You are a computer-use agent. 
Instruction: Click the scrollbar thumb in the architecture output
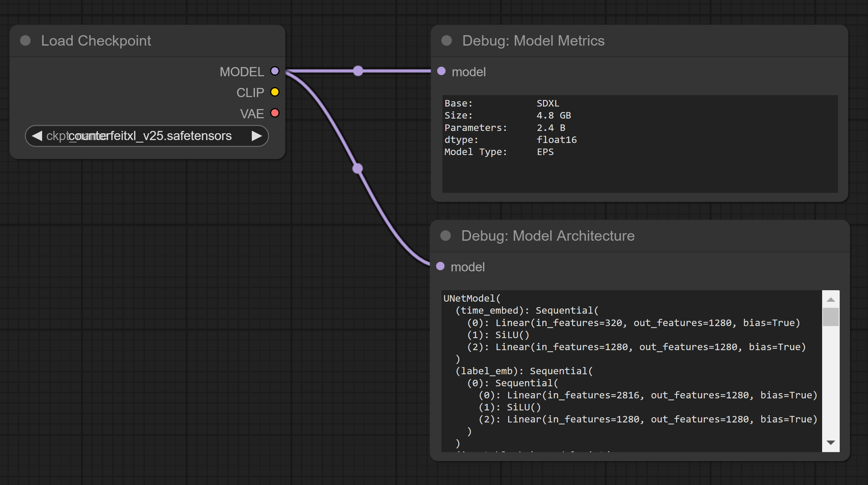(830, 317)
